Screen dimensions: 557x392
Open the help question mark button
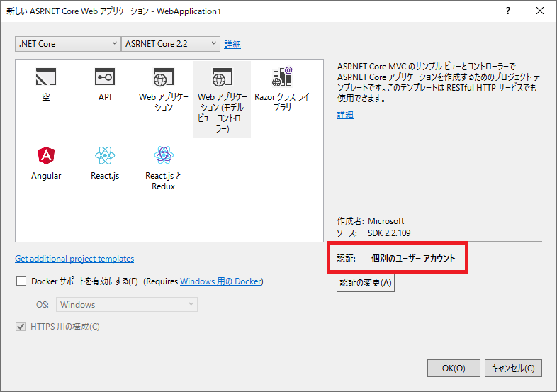(508, 11)
